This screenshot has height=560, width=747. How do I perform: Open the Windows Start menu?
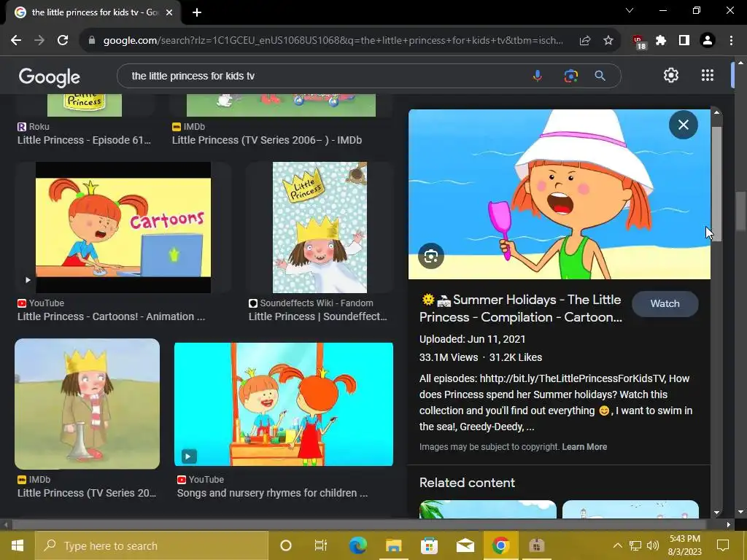coord(18,545)
